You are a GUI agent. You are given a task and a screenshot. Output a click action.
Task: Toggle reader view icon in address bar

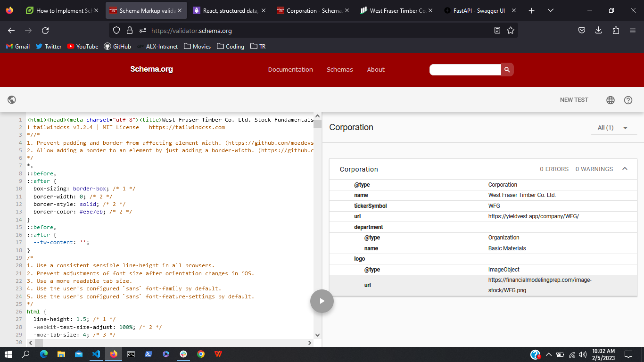(x=497, y=30)
